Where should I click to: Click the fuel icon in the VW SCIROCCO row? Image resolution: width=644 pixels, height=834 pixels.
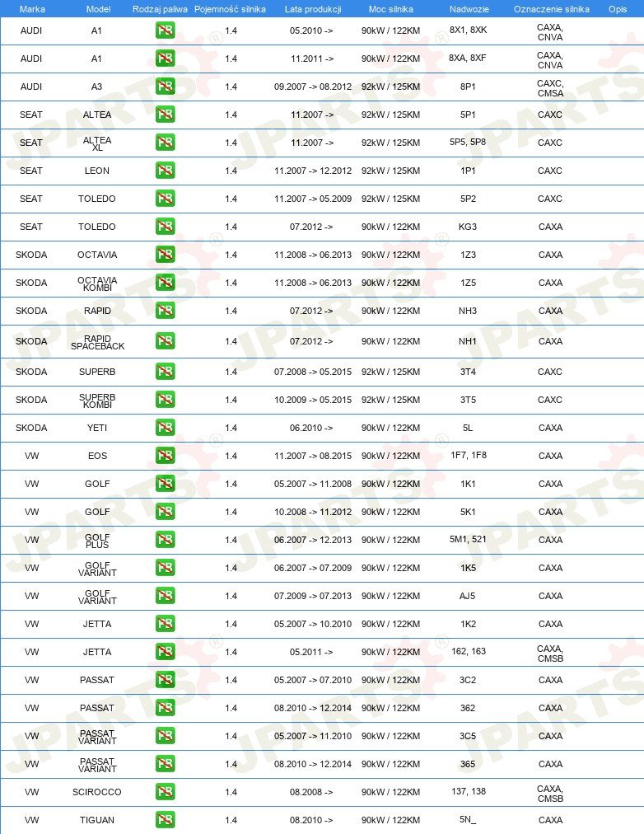(x=166, y=791)
